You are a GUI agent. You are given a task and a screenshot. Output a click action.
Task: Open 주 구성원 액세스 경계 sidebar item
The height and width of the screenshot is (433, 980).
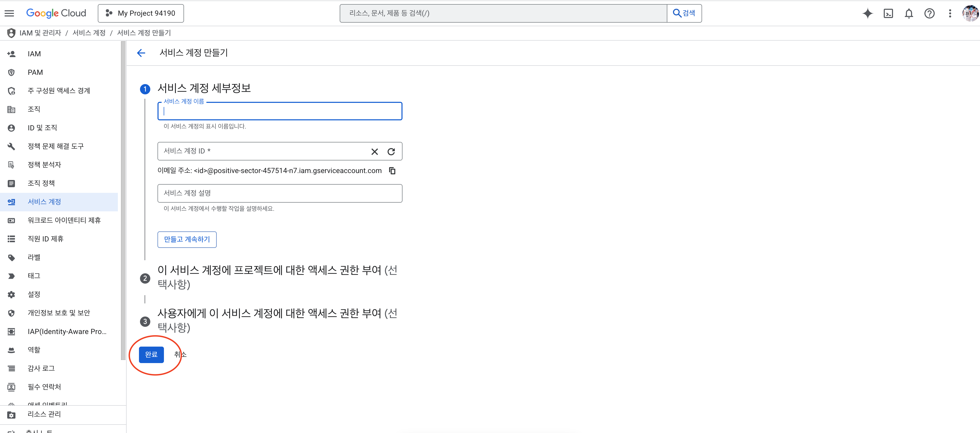(59, 91)
